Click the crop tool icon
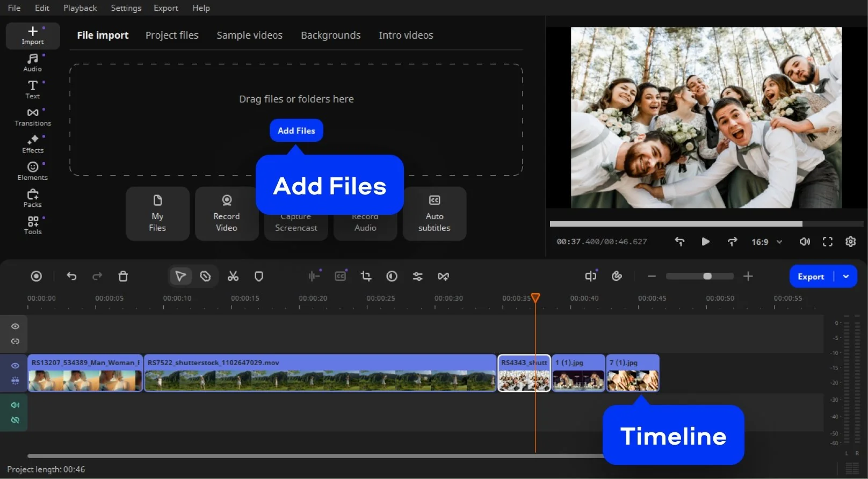The height and width of the screenshot is (479, 868). click(366, 276)
